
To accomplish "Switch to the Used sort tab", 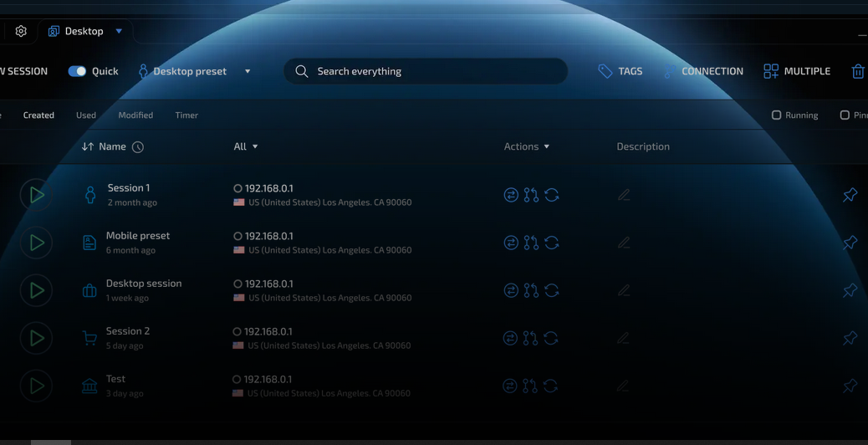I will [86, 115].
